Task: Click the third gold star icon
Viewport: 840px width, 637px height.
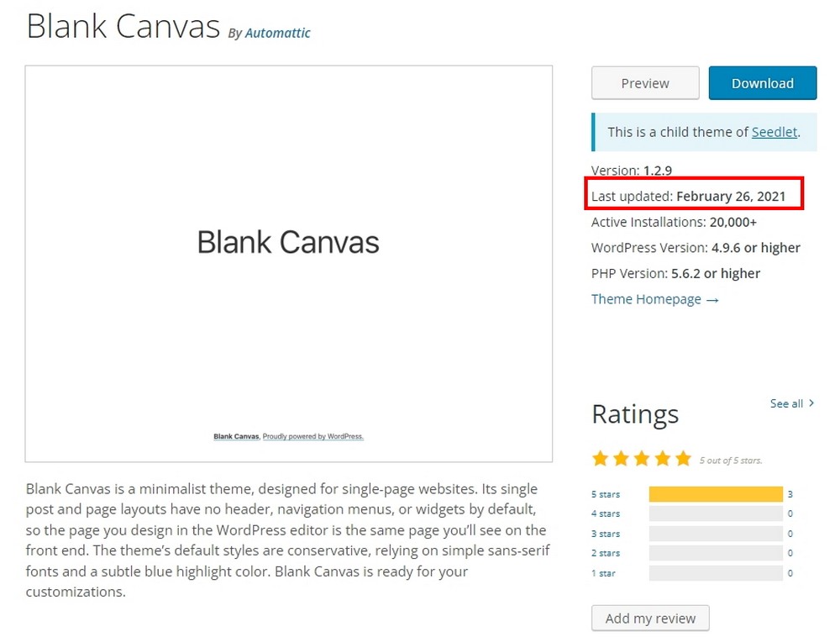Action: 642,459
